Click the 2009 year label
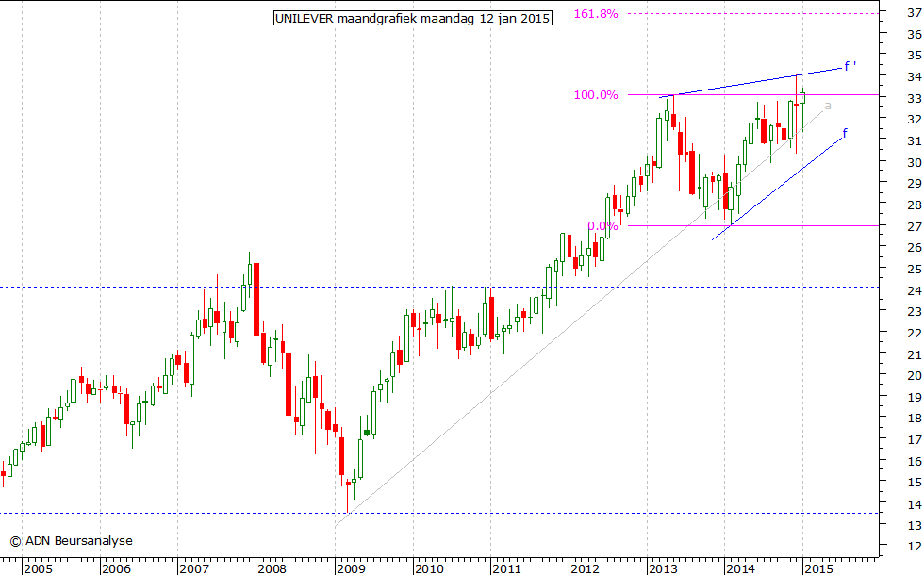The image size is (924, 575). click(351, 568)
